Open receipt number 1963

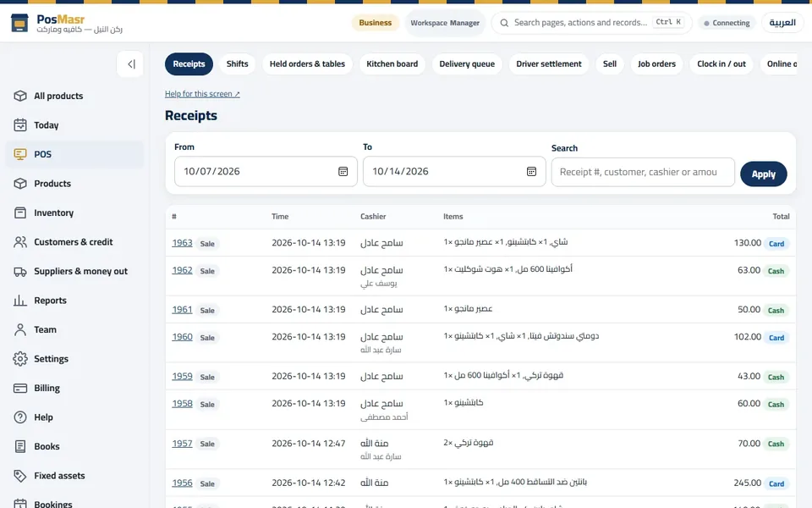pyautogui.click(x=183, y=243)
